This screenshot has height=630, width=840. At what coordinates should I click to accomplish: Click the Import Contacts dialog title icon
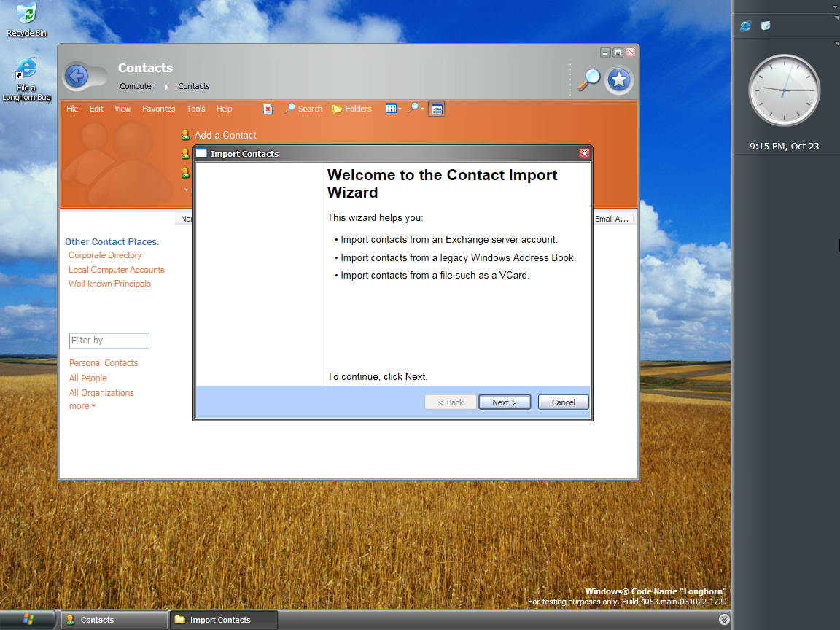[x=201, y=153]
